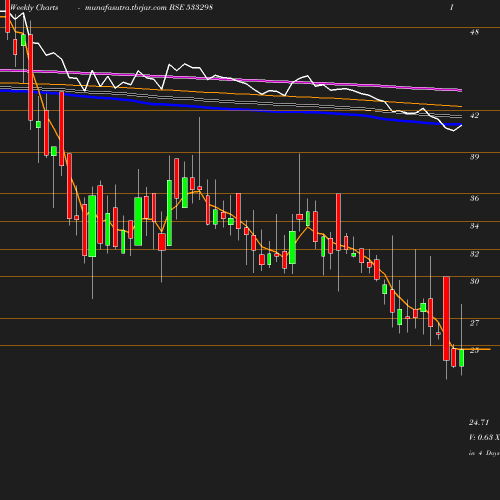The width and height of the screenshot is (500, 500).
Task: Click the price axis label 36
Action: 474,198
